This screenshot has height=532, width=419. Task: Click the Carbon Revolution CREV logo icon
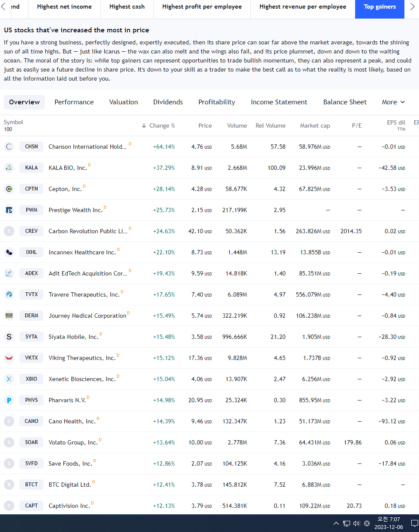9,231
